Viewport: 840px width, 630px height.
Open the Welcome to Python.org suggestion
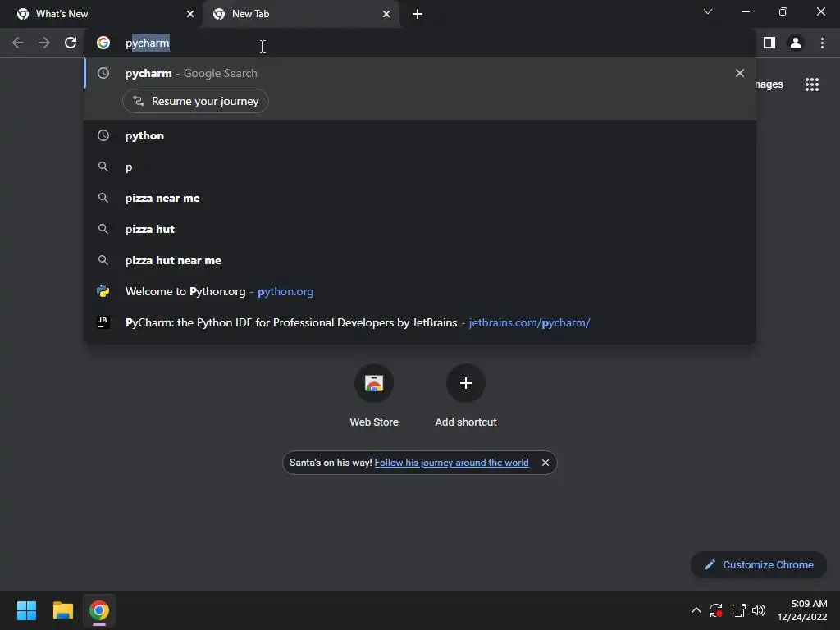pos(420,291)
